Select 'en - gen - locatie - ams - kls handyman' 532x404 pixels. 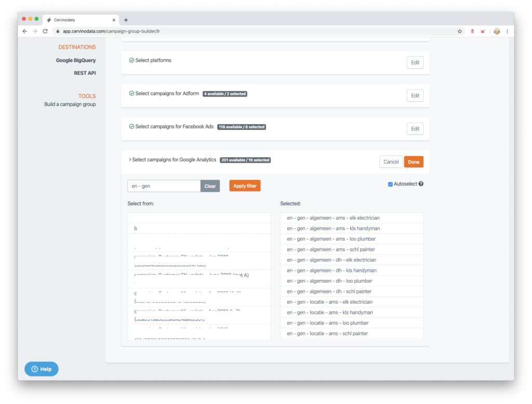click(352, 312)
